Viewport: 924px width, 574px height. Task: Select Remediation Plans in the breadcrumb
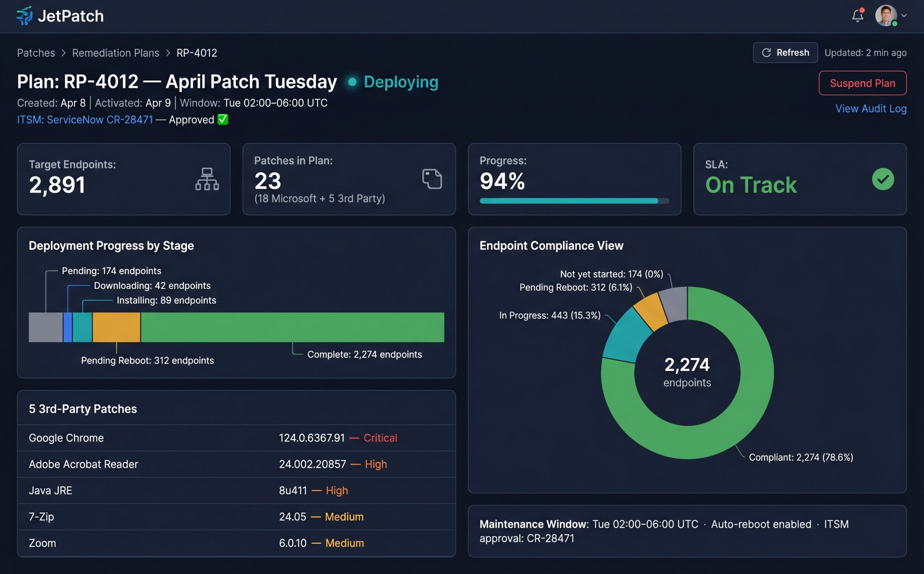[116, 53]
